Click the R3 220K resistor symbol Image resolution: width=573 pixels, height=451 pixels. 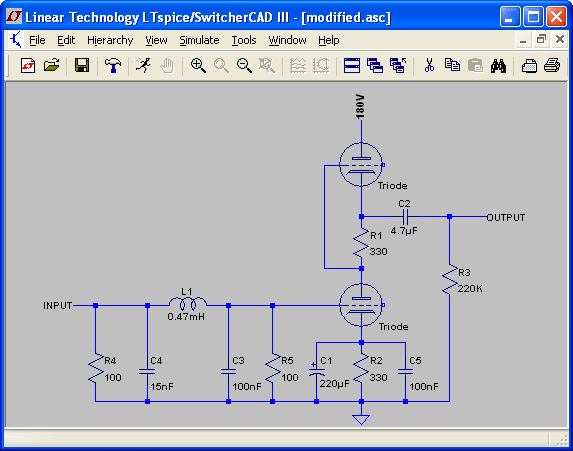[449, 279]
